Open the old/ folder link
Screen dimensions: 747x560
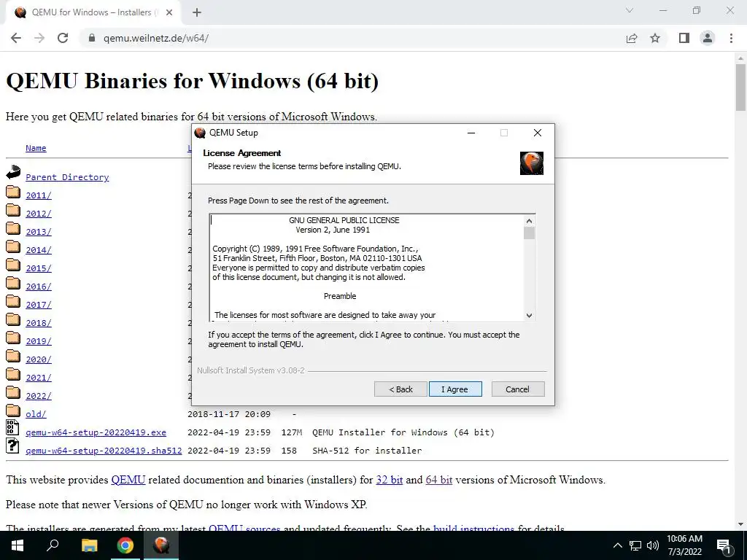[36, 414]
